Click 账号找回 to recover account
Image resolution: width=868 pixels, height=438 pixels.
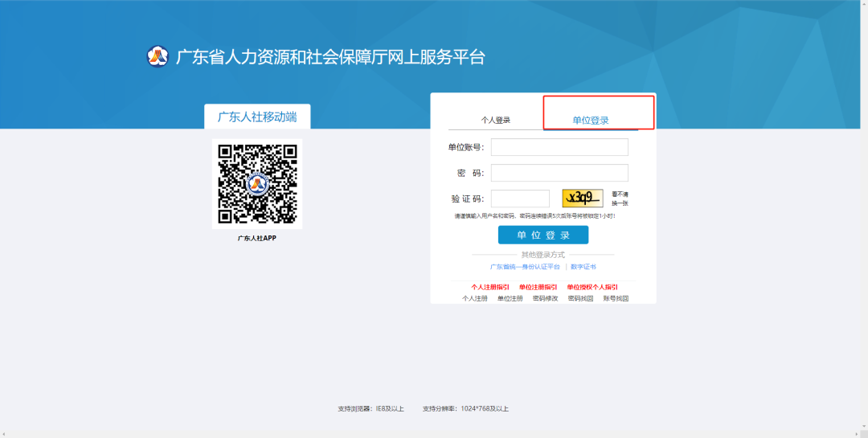pyautogui.click(x=616, y=298)
